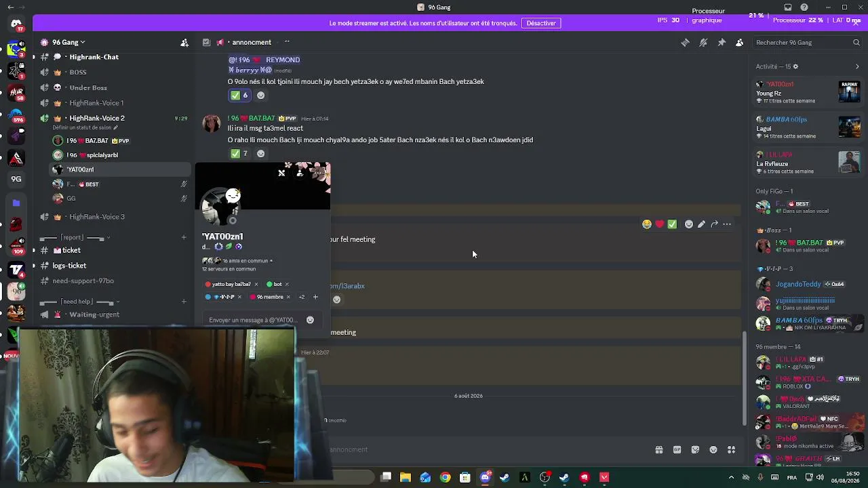Collapse the need help category
Image resolution: width=868 pixels, height=488 pixels.
(80, 302)
